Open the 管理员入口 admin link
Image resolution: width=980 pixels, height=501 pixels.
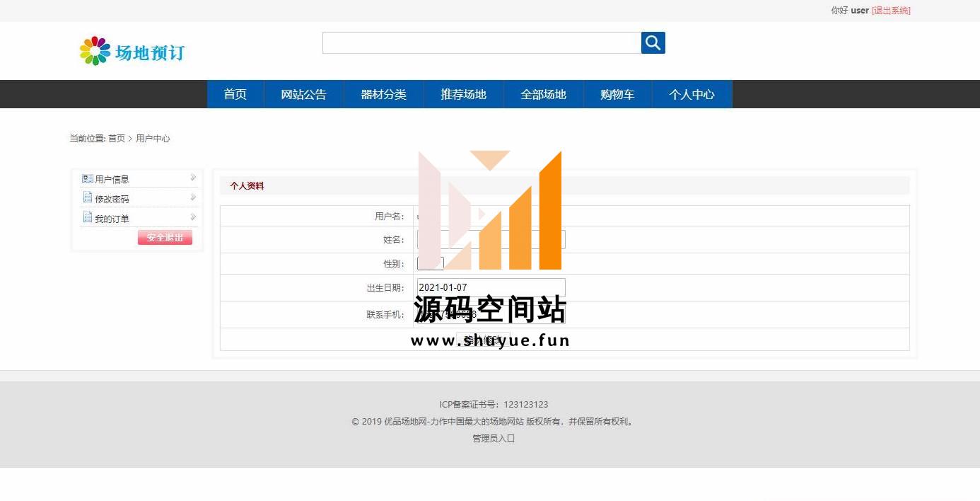494,438
